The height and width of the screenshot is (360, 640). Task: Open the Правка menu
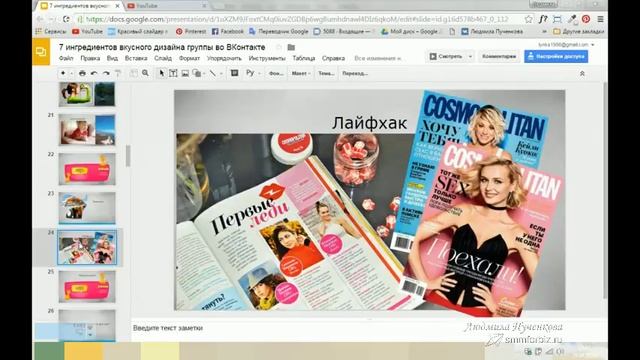90,58
